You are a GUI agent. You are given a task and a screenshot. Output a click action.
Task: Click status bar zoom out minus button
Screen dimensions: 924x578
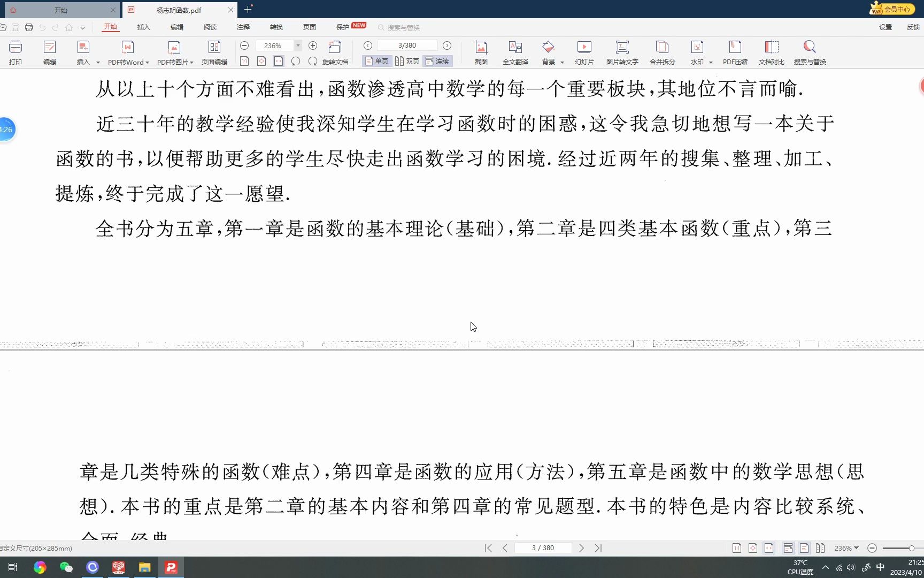[872, 548]
